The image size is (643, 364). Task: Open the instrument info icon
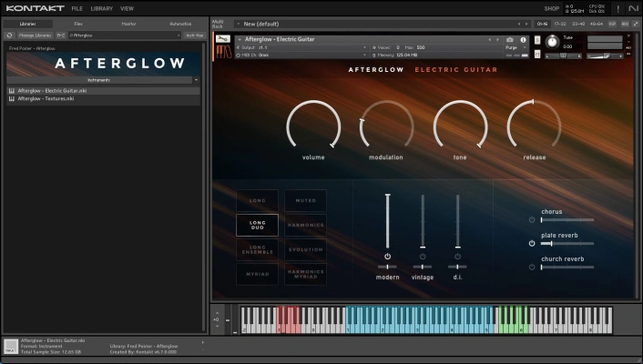(523, 40)
